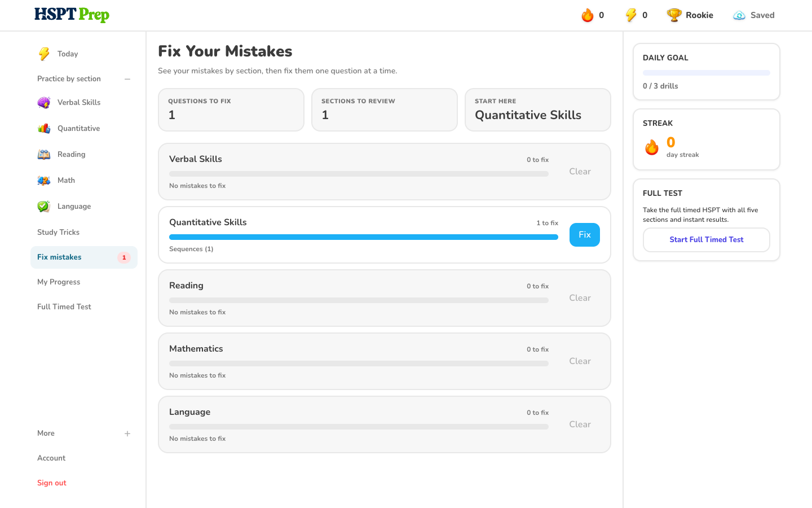Open the Fix mistakes page
This screenshot has height=508, width=812.
click(x=84, y=257)
